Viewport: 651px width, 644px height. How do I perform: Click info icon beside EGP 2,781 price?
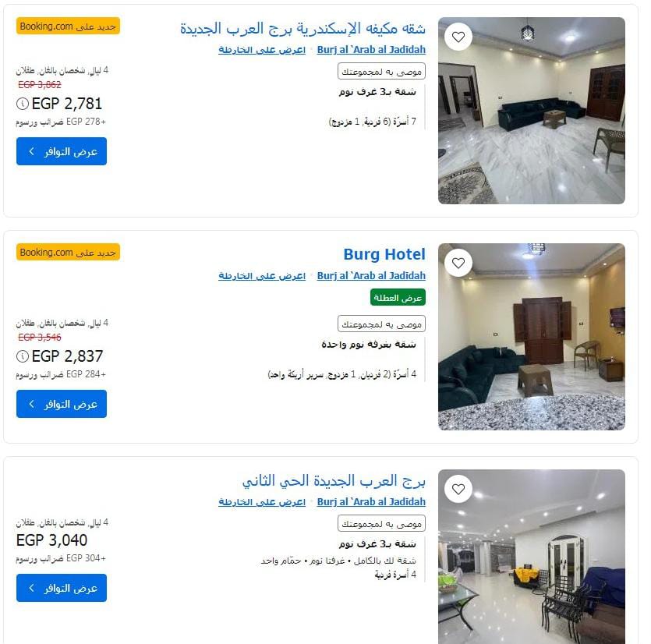coord(22,104)
